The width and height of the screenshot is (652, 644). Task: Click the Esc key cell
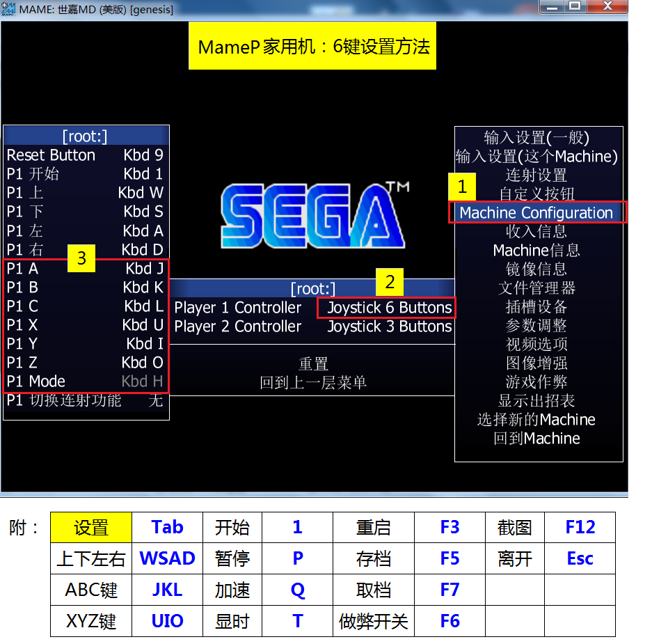click(580, 558)
